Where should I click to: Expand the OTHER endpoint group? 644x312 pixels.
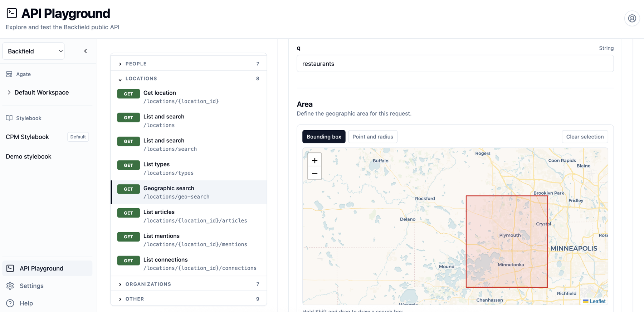[189, 299]
